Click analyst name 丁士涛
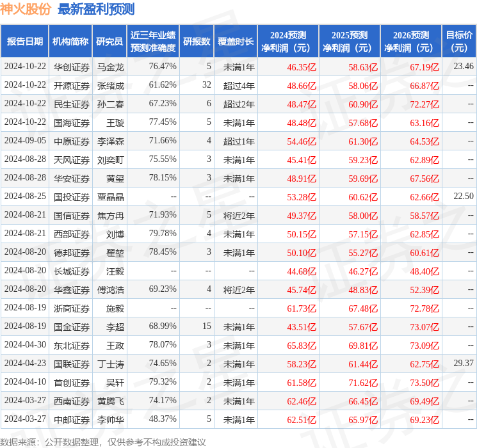Image resolution: width=477 pixels, height=448 pixels. 110,364
